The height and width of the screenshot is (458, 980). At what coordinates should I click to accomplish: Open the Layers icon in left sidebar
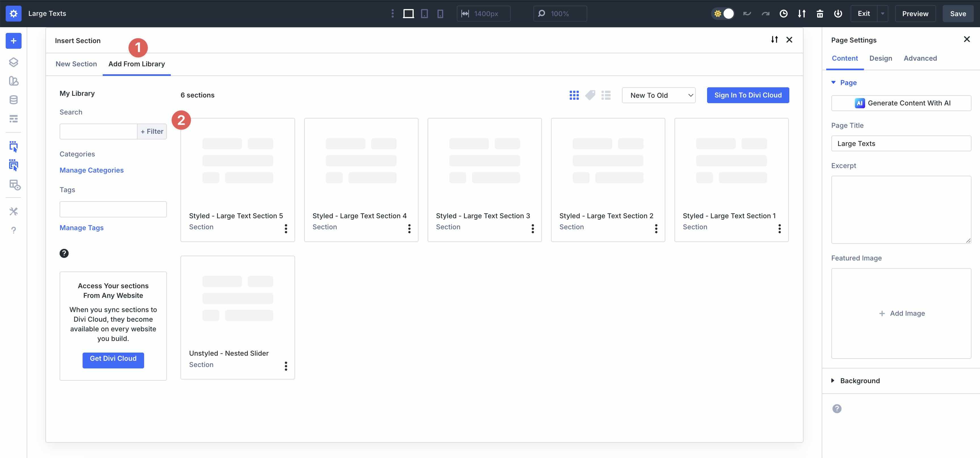point(14,62)
